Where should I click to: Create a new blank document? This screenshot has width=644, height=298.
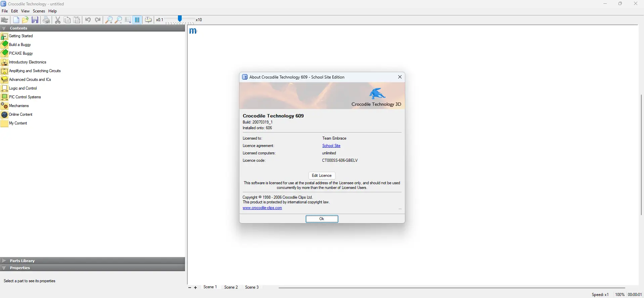pyautogui.click(x=16, y=20)
